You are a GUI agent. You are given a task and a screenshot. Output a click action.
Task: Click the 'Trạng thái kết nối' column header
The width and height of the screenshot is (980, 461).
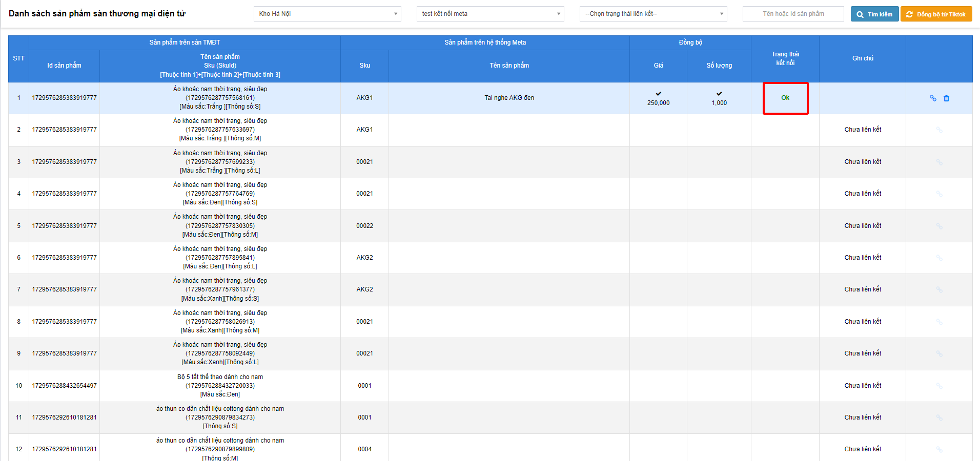(785, 58)
